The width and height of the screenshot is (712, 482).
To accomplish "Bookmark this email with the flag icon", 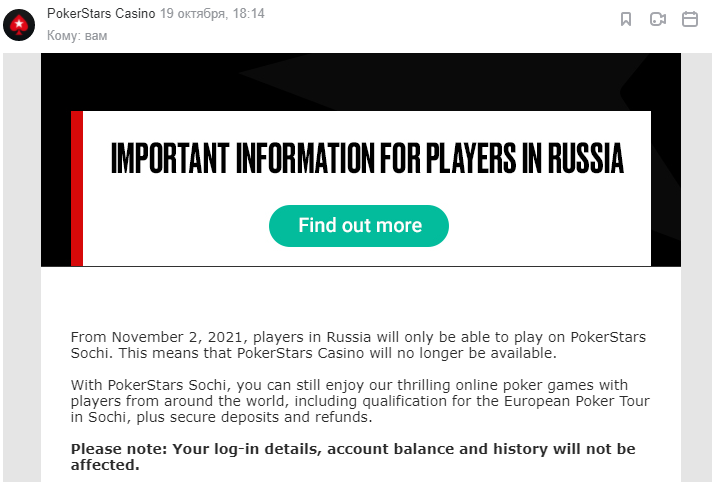I will (x=626, y=19).
